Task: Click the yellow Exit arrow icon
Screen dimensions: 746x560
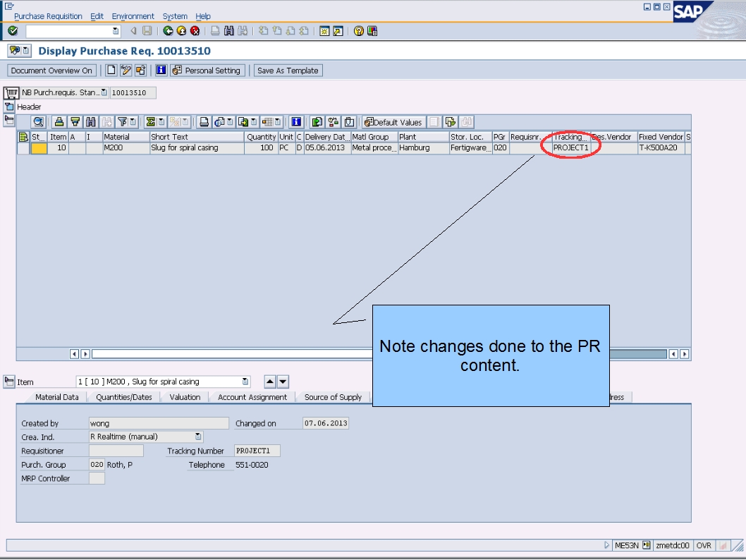Action: (181, 31)
